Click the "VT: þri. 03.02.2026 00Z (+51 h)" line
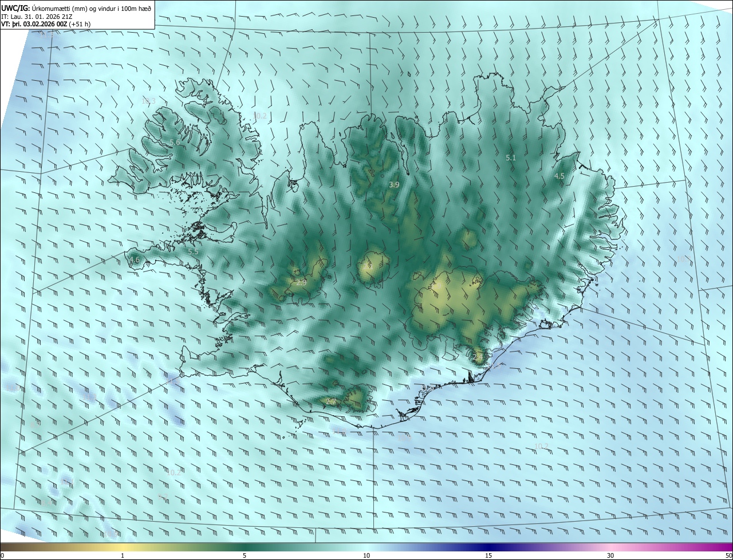 46,24
